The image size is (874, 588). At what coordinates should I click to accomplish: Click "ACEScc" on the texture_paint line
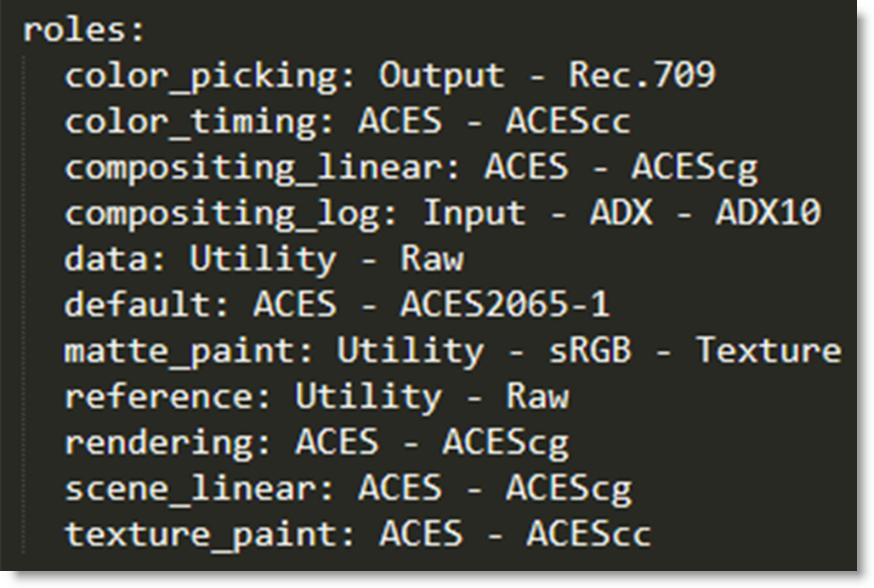tap(589, 534)
